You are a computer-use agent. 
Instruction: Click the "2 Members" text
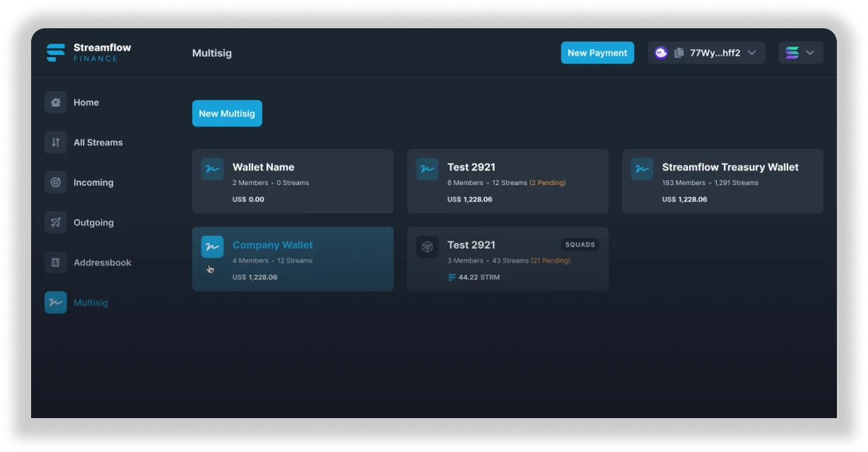tap(251, 183)
